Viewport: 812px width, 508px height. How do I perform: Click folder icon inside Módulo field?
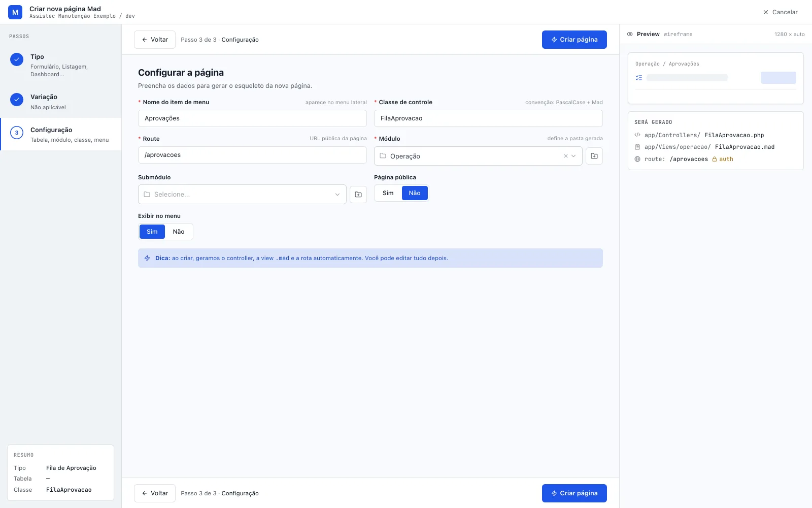(383, 156)
